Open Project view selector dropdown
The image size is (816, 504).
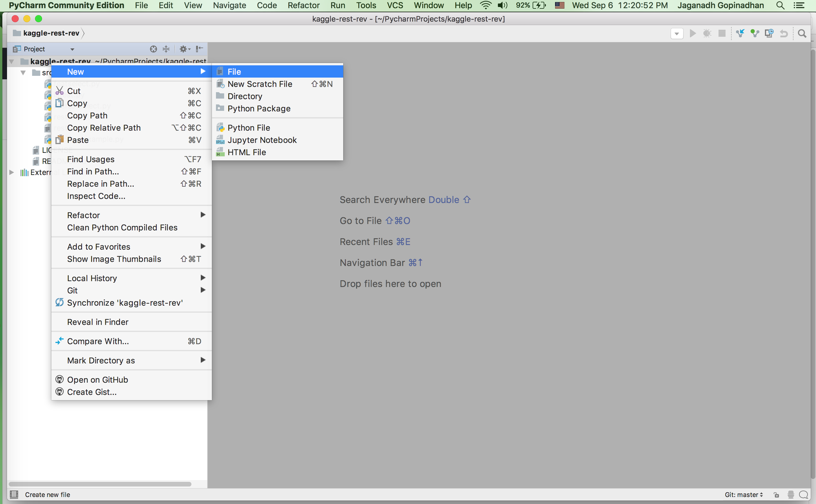[72, 49]
